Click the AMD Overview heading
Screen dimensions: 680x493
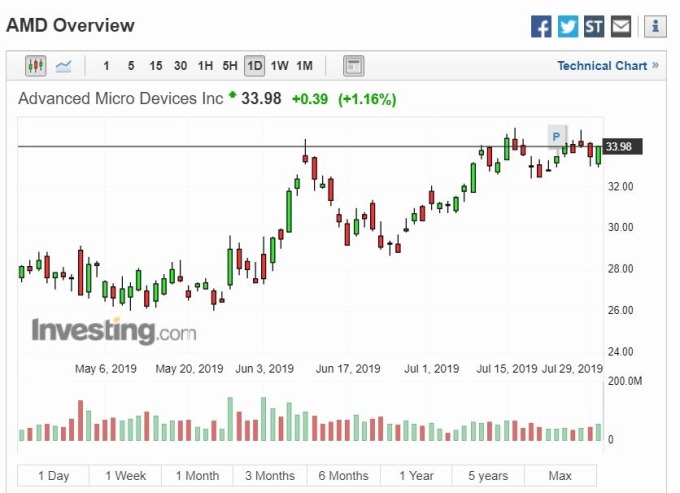[70, 25]
